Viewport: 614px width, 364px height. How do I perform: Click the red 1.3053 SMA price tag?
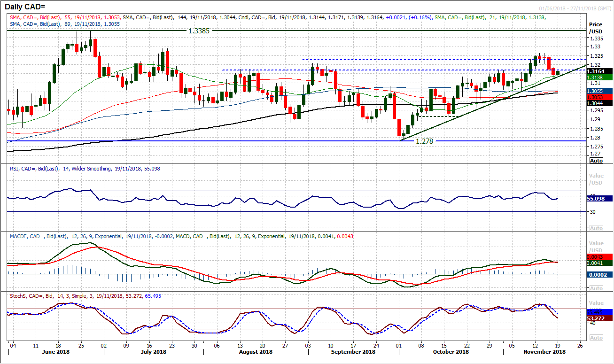pos(600,97)
